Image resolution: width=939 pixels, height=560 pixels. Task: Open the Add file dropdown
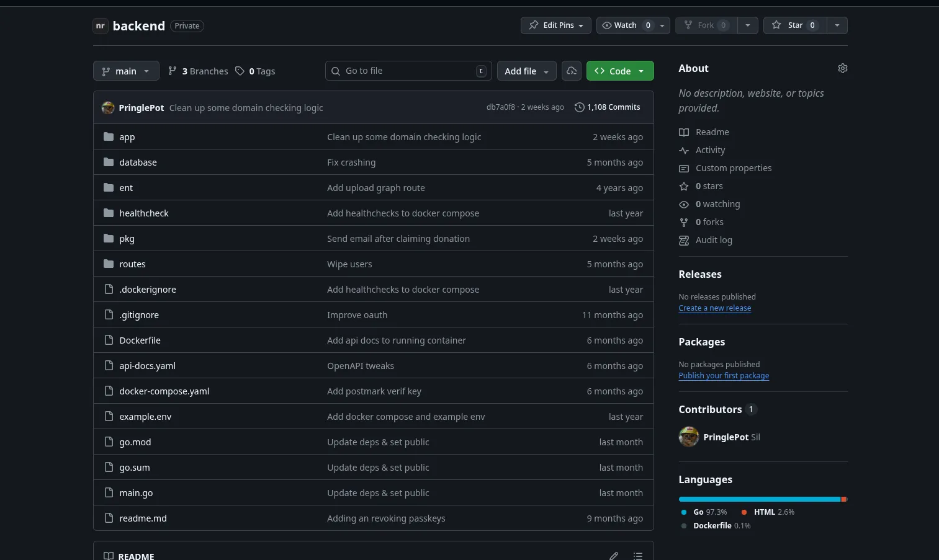click(526, 71)
